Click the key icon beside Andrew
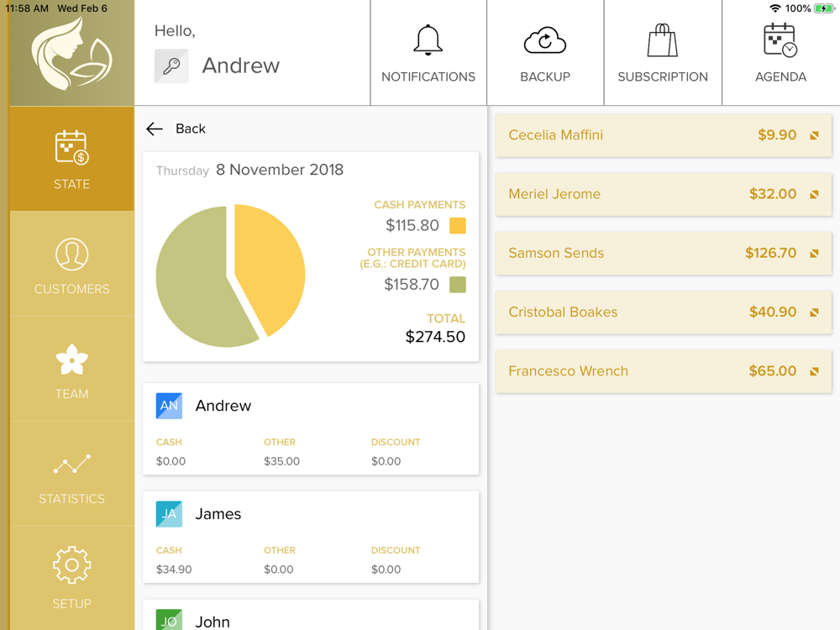Screen dimensions: 840x630 [171, 66]
